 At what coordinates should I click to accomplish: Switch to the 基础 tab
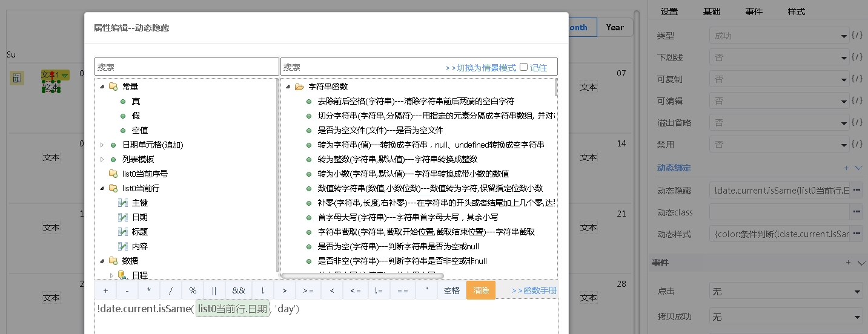[x=711, y=11]
